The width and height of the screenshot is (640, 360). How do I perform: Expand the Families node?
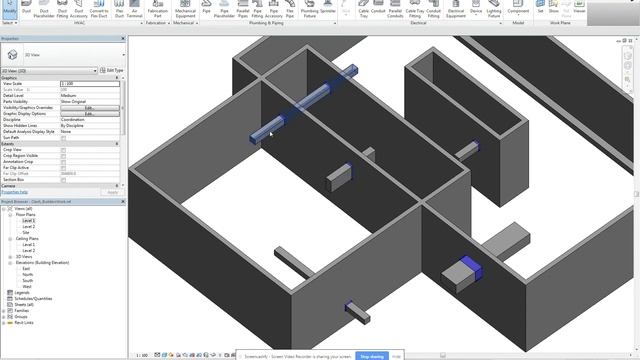4,311
